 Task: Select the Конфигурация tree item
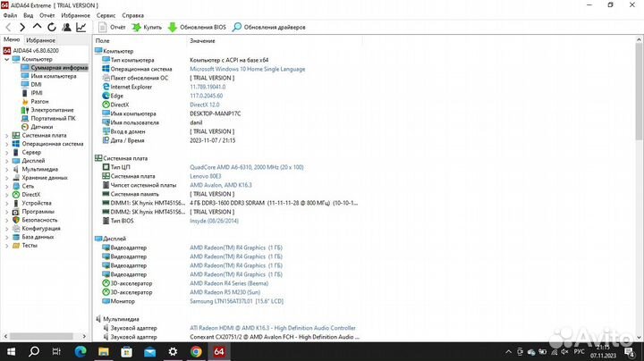36,228
